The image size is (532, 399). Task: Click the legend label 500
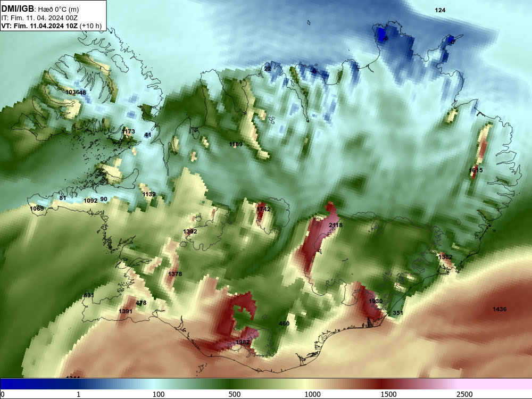point(235,394)
